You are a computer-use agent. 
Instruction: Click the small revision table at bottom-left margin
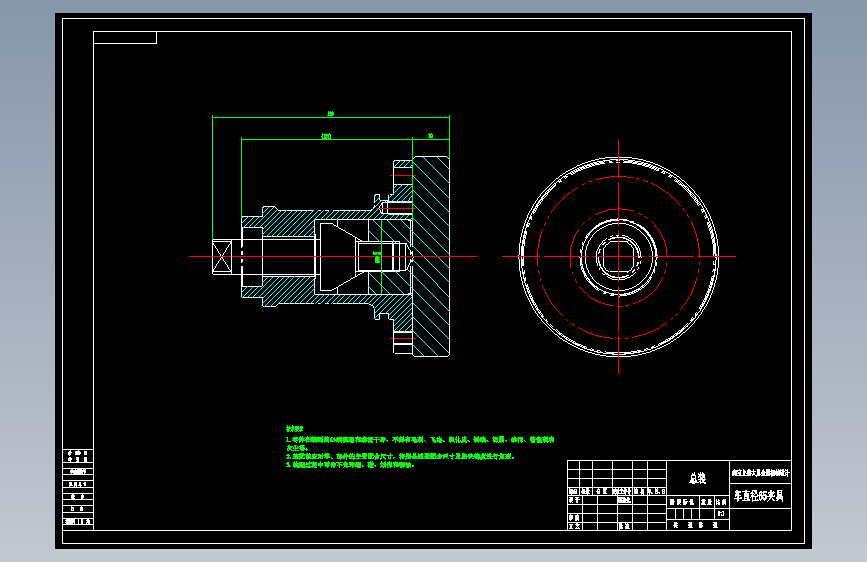pyautogui.click(x=78, y=490)
